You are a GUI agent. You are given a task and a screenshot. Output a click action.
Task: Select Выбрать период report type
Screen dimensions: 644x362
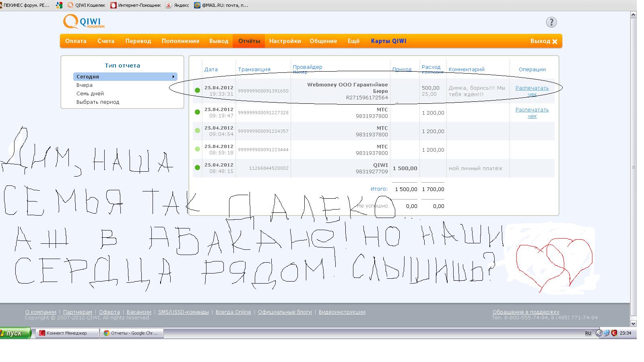click(98, 102)
